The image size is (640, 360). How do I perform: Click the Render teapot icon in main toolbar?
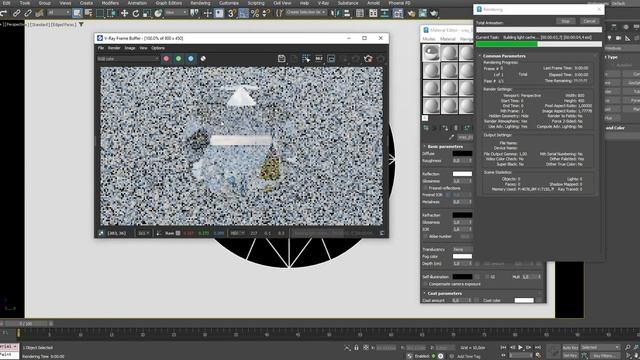(x=434, y=13)
